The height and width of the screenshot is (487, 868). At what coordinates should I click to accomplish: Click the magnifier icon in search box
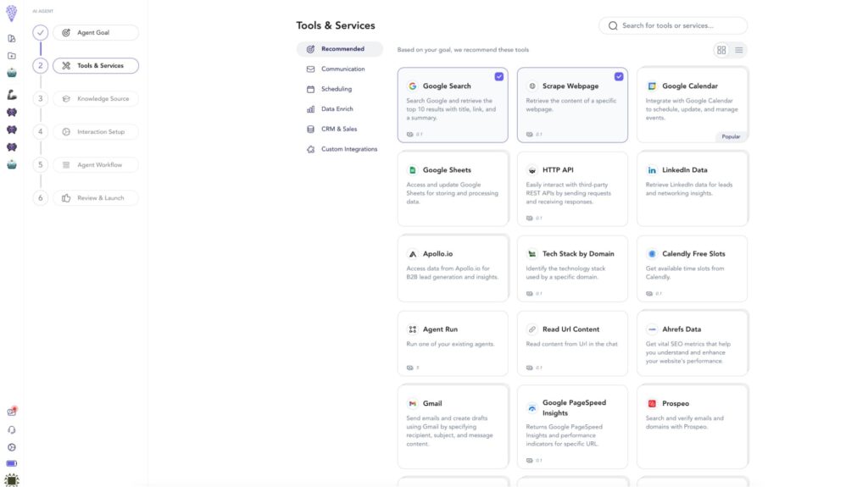point(613,25)
